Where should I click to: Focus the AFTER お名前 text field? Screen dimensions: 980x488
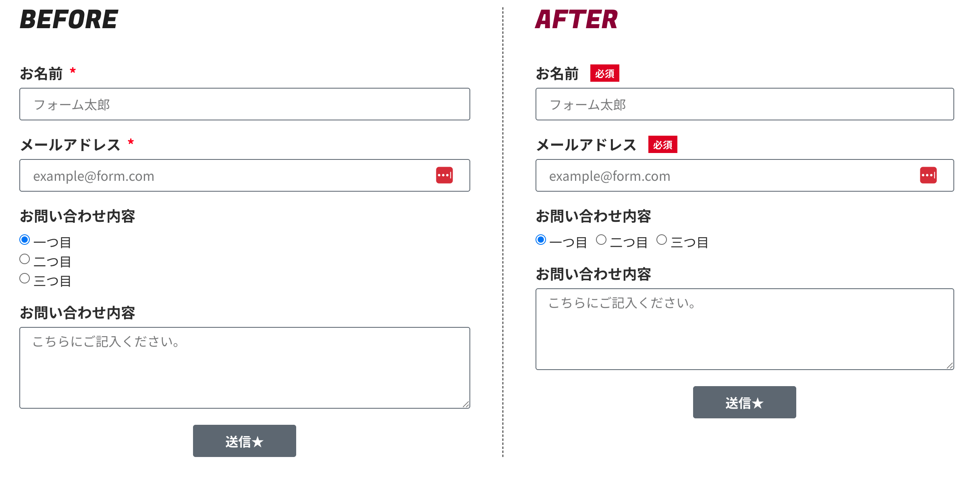[x=744, y=104]
